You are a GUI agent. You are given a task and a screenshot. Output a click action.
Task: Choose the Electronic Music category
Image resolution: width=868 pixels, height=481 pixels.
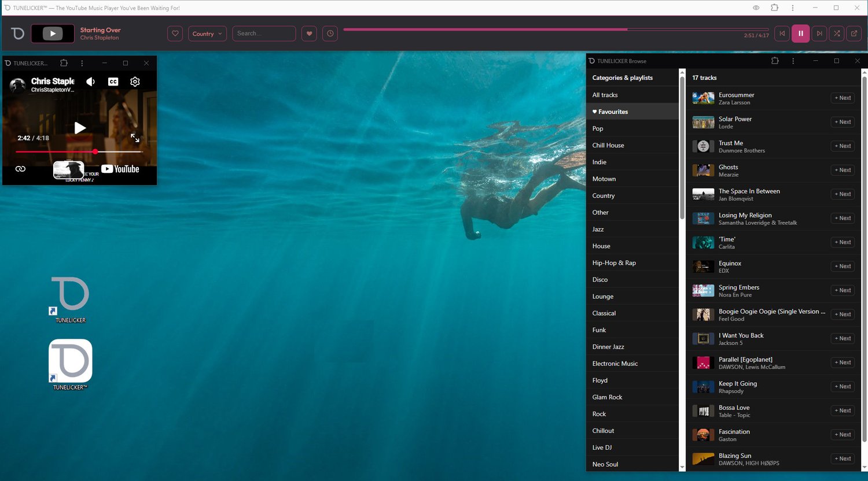click(x=632, y=363)
